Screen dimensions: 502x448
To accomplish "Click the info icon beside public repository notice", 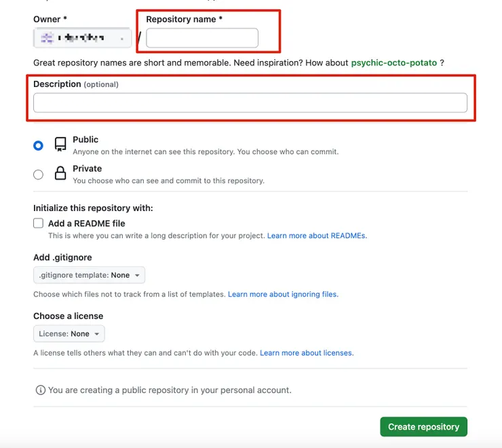I will [41, 390].
